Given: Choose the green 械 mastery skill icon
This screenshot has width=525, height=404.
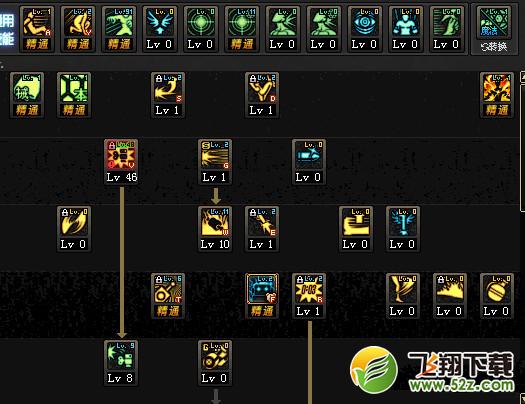Looking at the screenshot, I should [27, 95].
